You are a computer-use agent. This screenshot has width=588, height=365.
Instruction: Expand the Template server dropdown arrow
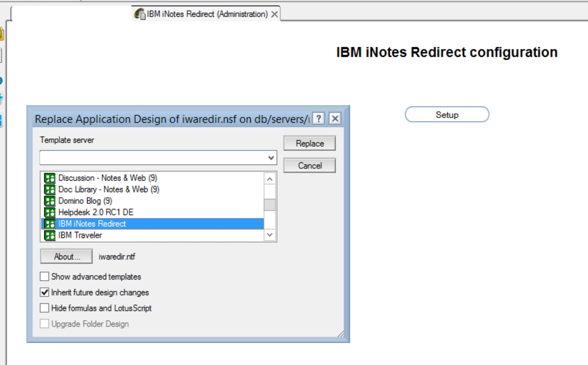click(x=271, y=157)
